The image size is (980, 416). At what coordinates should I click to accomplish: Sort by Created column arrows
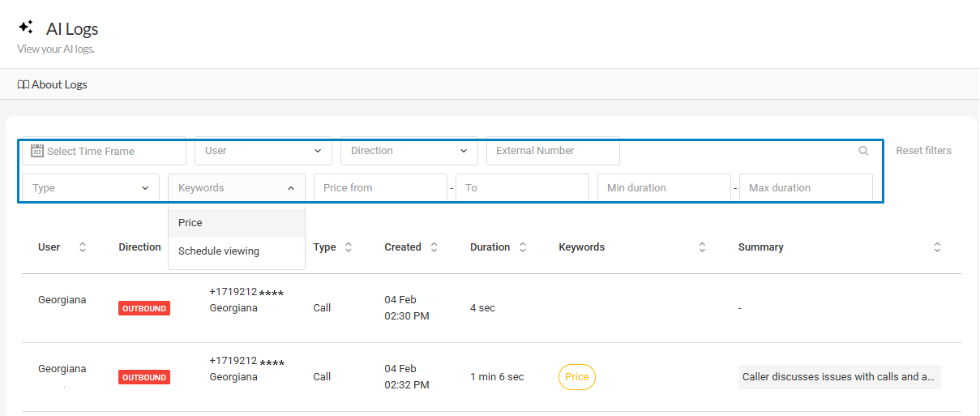pos(434,247)
